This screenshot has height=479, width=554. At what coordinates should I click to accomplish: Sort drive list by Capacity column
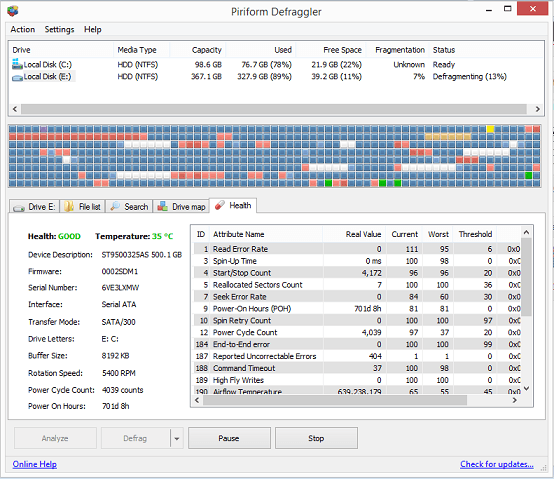click(x=198, y=50)
